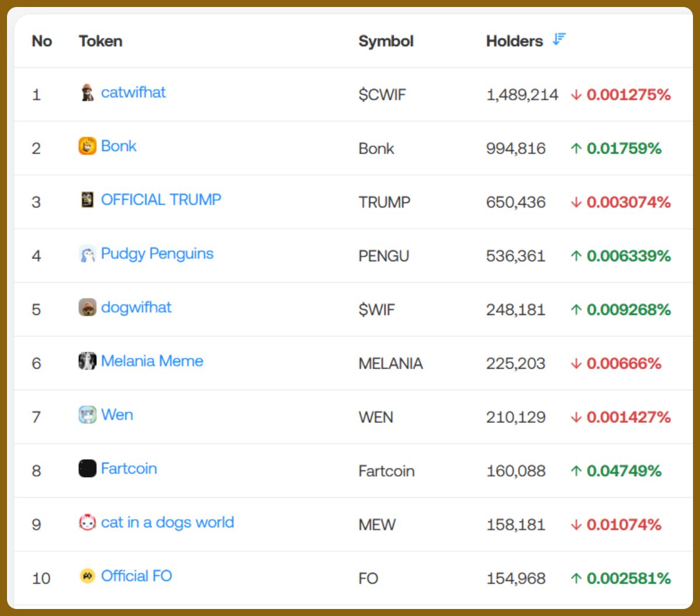Go to the Fartcoin token link
This screenshot has width=700, height=616.
tap(128, 468)
